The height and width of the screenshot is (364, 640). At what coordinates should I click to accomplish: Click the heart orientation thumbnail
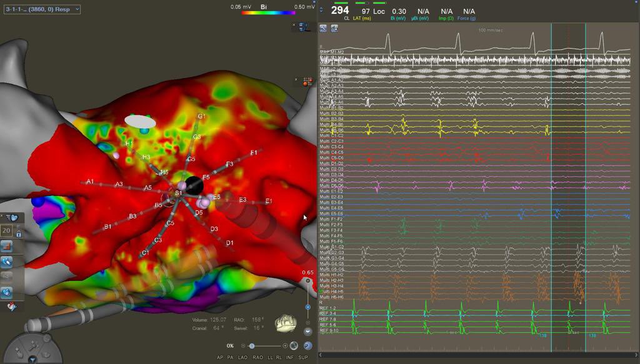(x=285, y=323)
